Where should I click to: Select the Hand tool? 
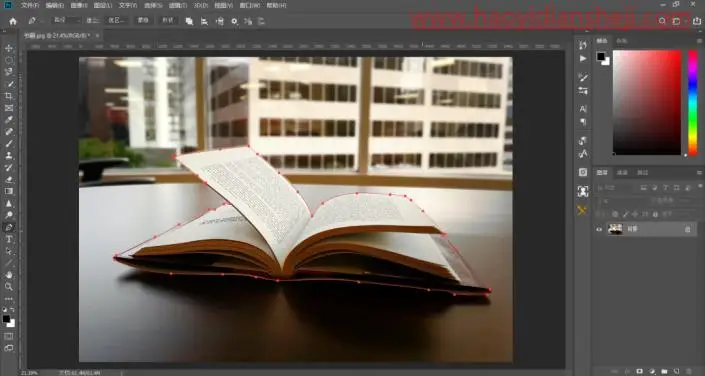9,275
